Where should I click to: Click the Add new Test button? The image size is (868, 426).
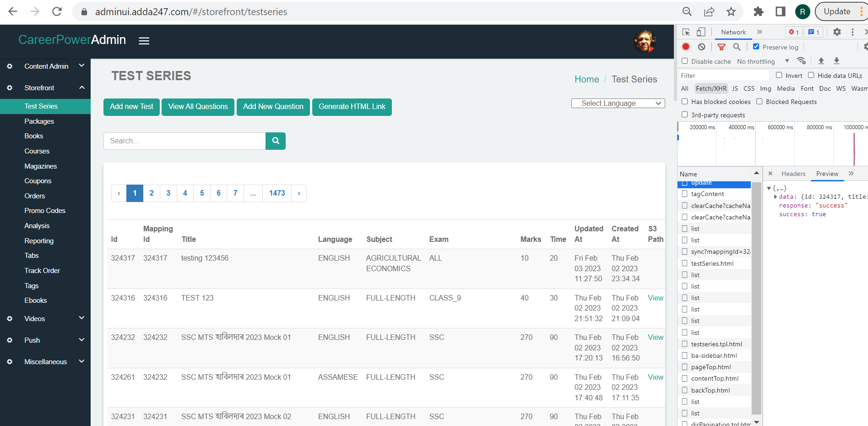131,107
